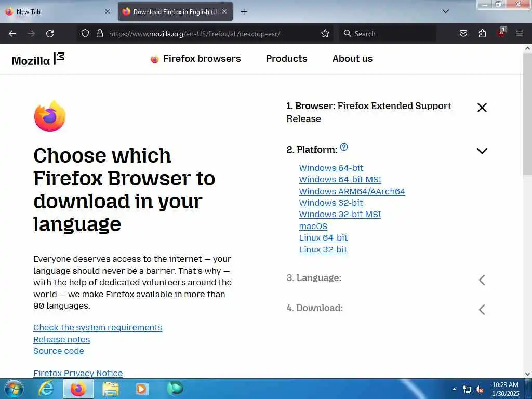Open the About us menu
This screenshot has width=532, height=399.
click(x=352, y=59)
